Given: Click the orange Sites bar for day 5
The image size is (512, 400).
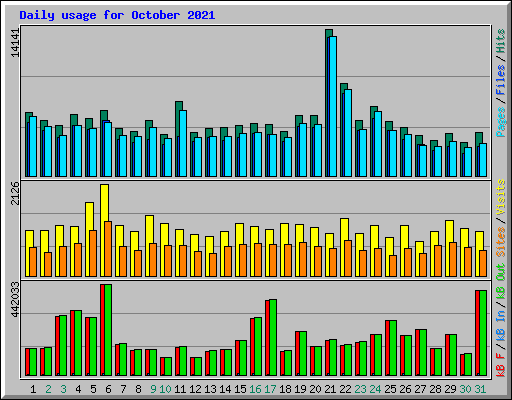Looking at the screenshot, I should (x=93, y=253).
